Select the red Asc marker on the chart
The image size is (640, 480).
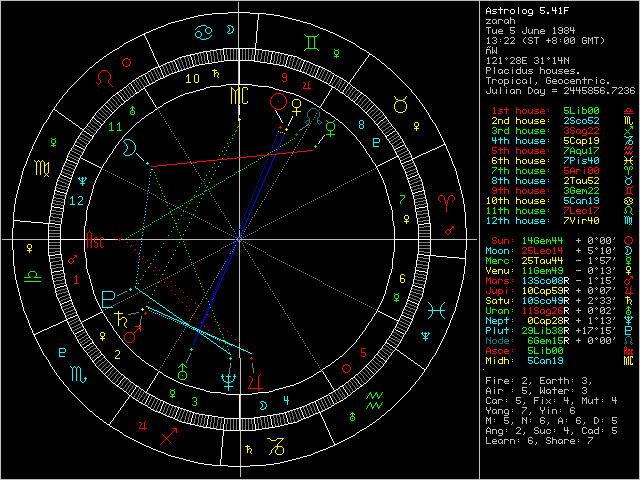click(x=95, y=241)
